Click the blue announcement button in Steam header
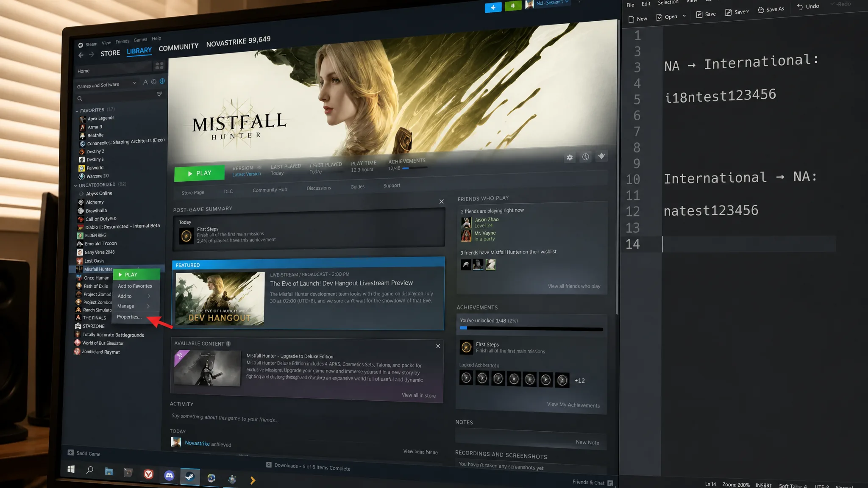 tap(493, 7)
